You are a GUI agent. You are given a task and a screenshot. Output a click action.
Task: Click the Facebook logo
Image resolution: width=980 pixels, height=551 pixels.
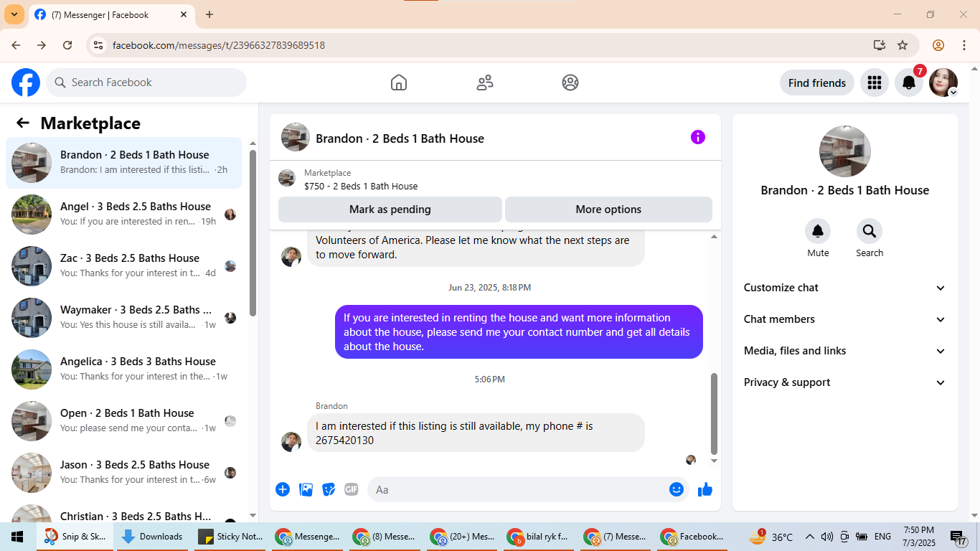pos(26,83)
